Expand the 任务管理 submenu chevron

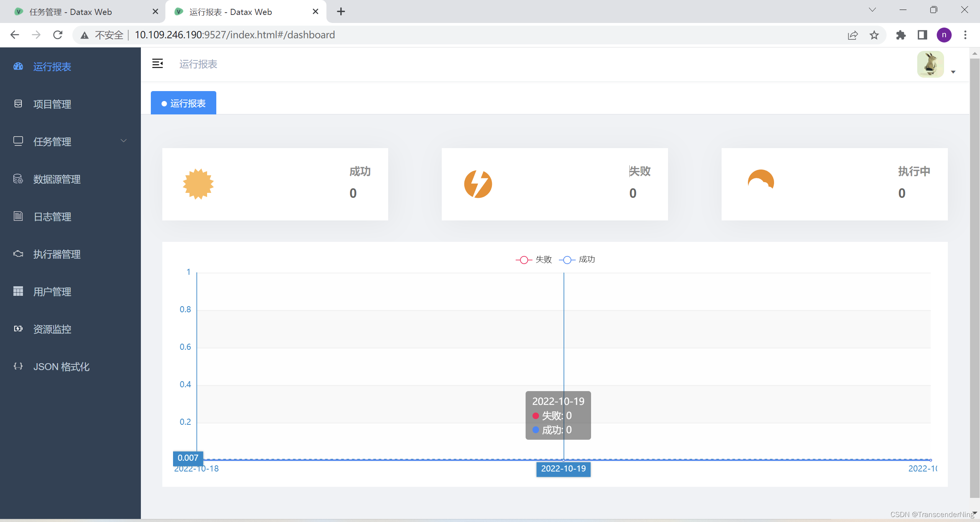click(123, 141)
